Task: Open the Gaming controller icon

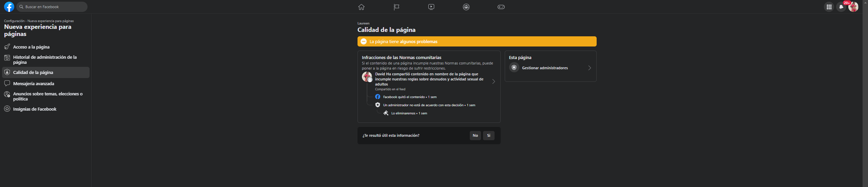Action: pyautogui.click(x=501, y=7)
